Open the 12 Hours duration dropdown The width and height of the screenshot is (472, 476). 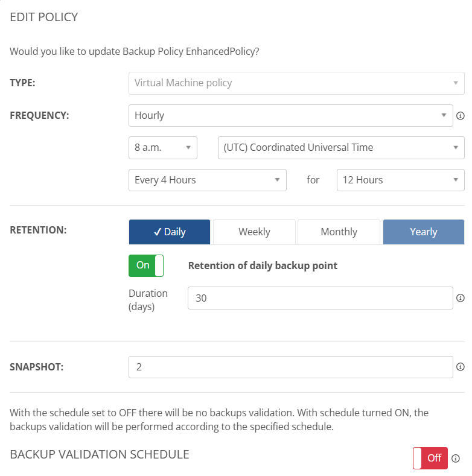(400, 180)
